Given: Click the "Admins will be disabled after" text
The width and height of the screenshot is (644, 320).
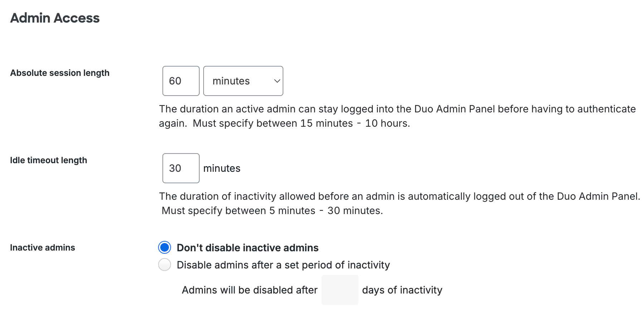Looking at the screenshot, I should click(x=249, y=290).
